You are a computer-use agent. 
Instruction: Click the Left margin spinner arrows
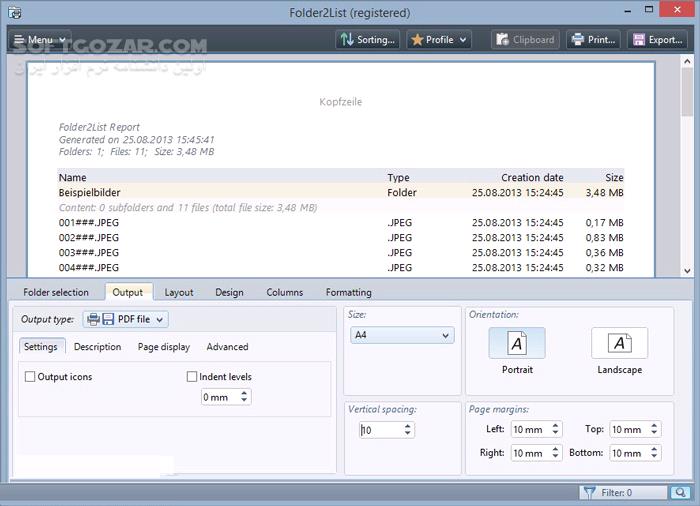pyautogui.click(x=555, y=429)
